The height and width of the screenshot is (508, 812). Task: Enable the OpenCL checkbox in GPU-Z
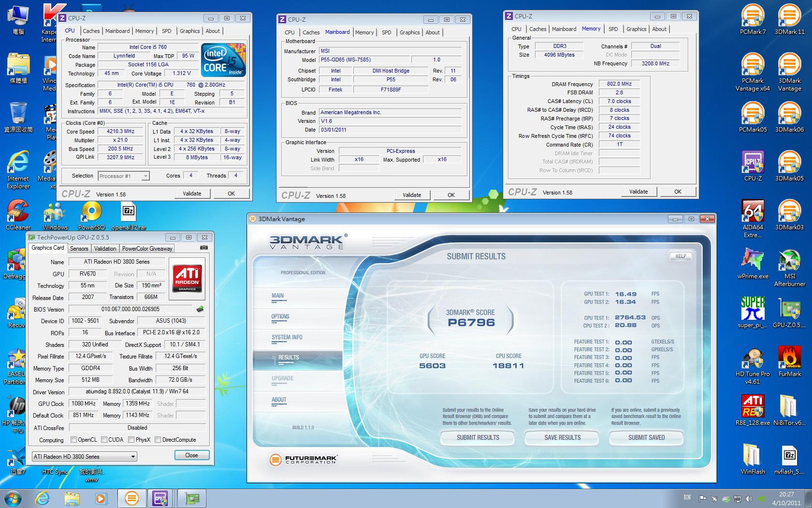pyautogui.click(x=74, y=440)
